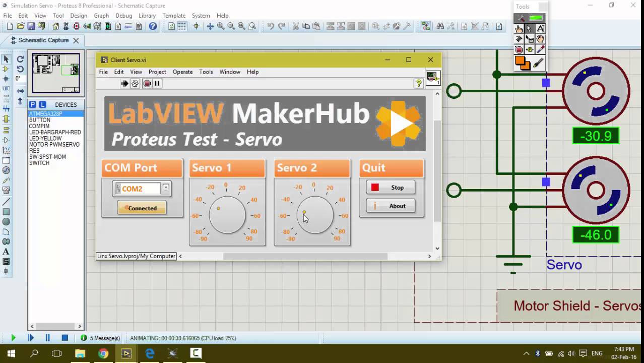Open the 5 Message(s) status log
This screenshot has height=363, width=644.
coord(100,338)
